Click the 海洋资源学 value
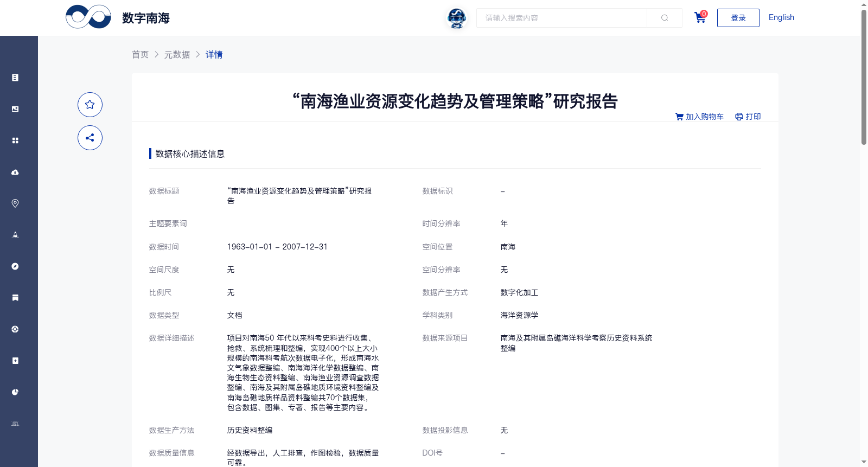868x467 pixels. click(519, 315)
